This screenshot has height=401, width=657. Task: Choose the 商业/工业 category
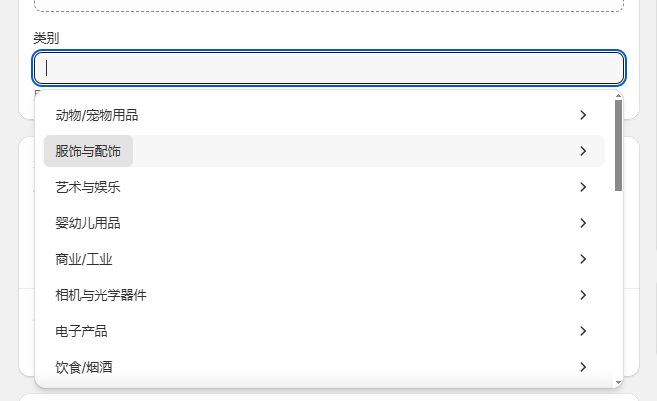click(x=84, y=259)
